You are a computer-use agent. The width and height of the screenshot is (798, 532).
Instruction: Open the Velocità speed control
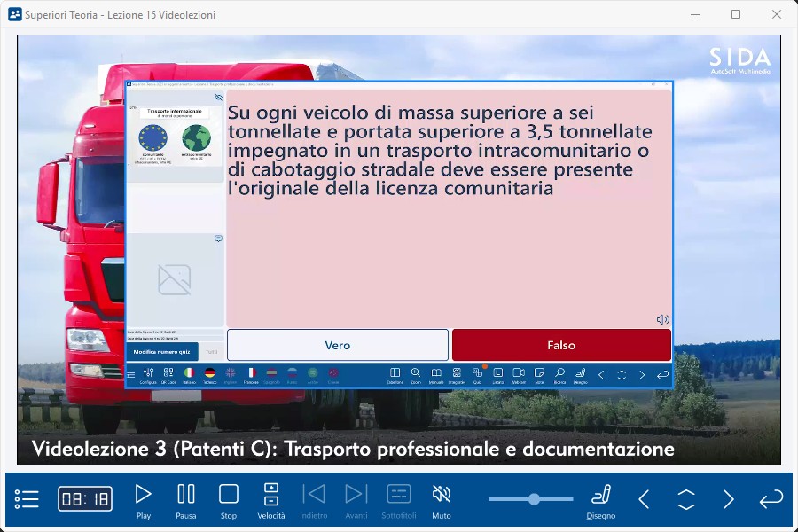pos(271,500)
